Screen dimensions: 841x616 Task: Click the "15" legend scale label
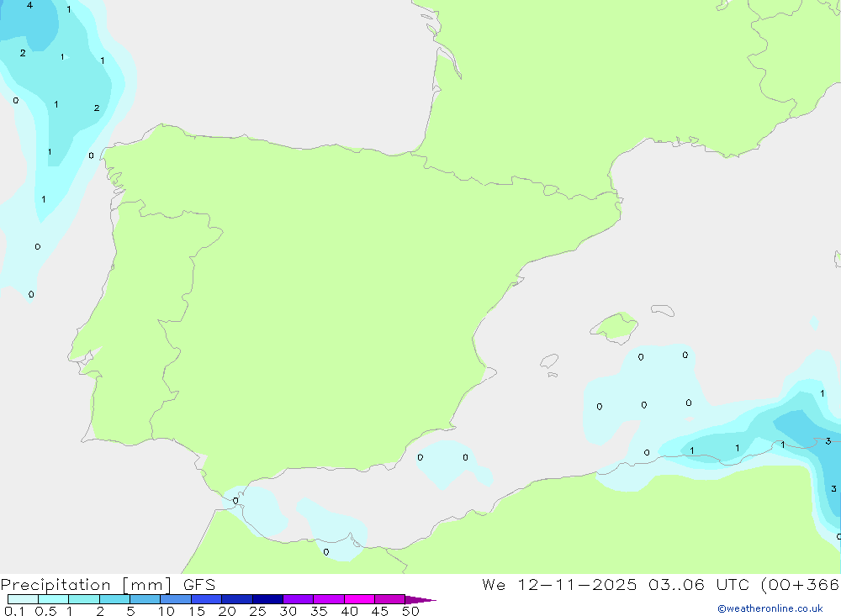click(197, 611)
